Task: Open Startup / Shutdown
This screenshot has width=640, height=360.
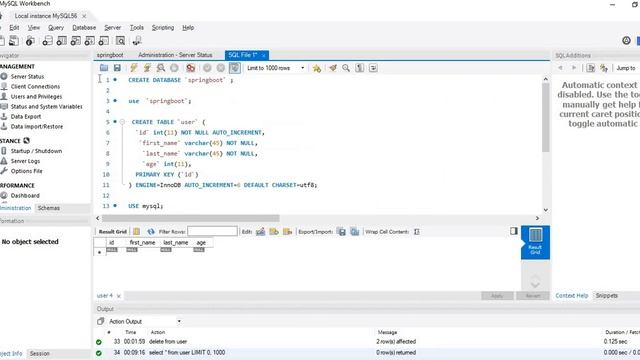Action: (x=36, y=151)
